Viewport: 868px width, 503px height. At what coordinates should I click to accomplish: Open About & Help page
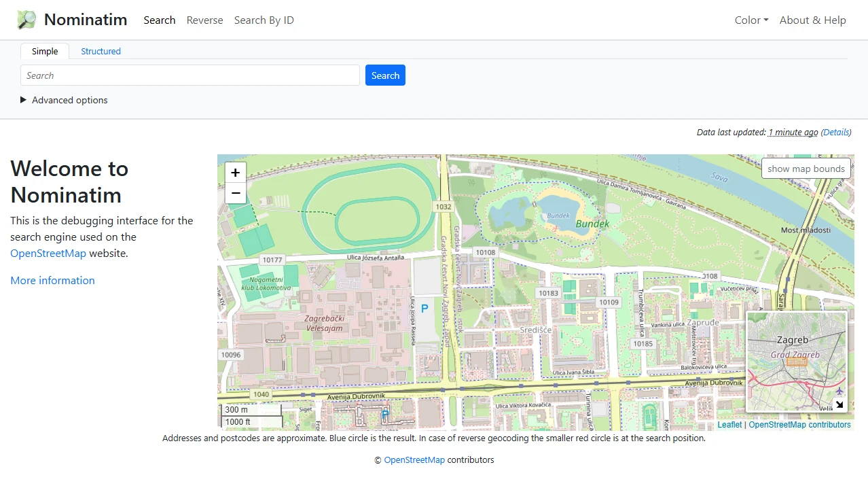813,20
